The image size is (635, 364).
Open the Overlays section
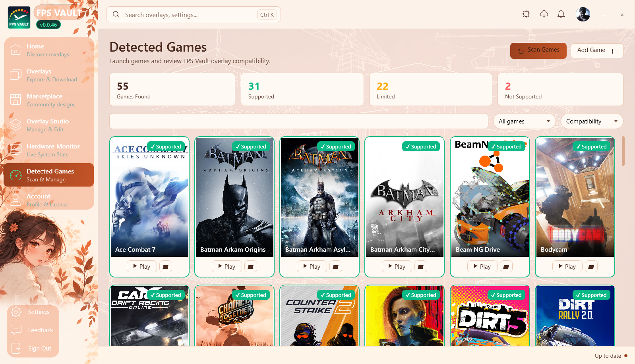tap(49, 75)
